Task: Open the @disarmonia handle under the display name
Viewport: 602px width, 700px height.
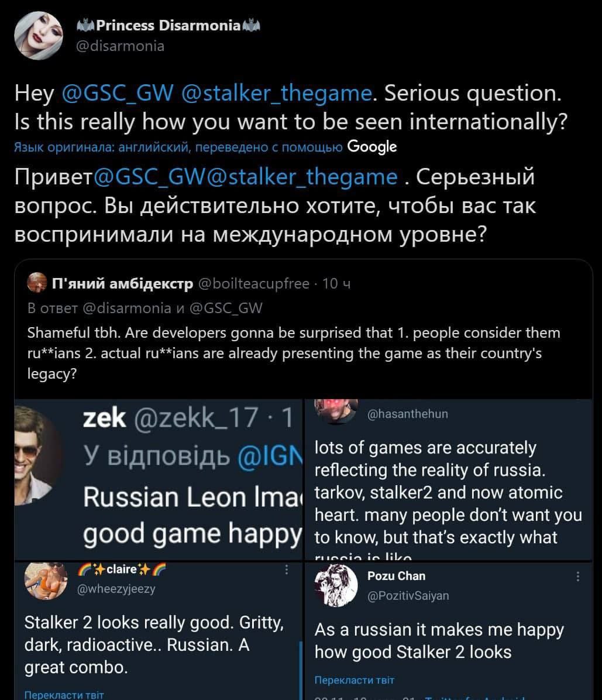Action: click(x=121, y=46)
